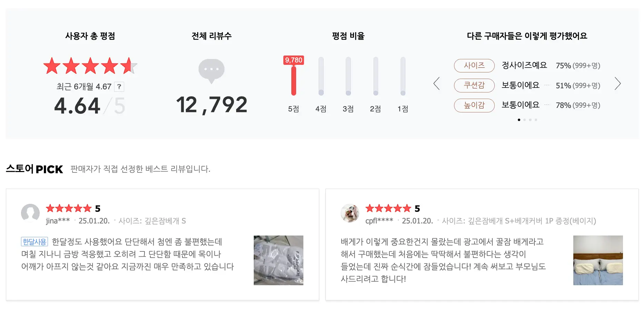This screenshot has width=644, height=309.
Task: Open the tooltip question mark next to 4.67
Action: pyautogui.click(x=119, y=87)
